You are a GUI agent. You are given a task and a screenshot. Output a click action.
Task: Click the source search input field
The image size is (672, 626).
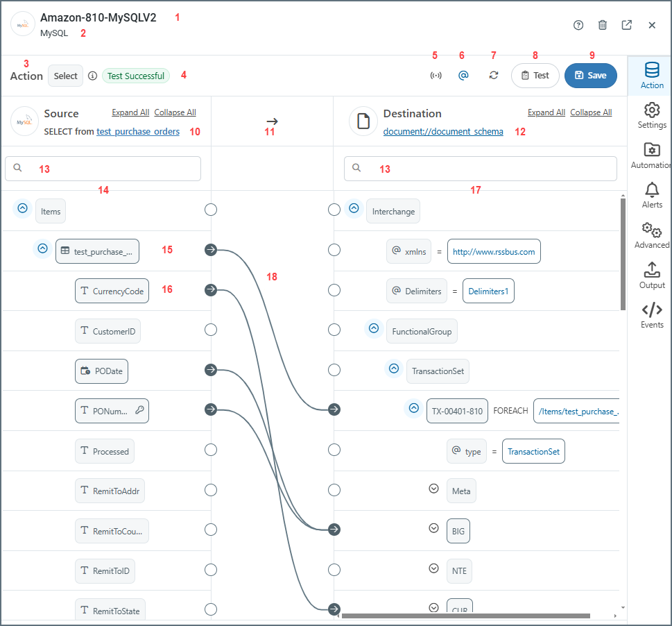tap(103, 169)
